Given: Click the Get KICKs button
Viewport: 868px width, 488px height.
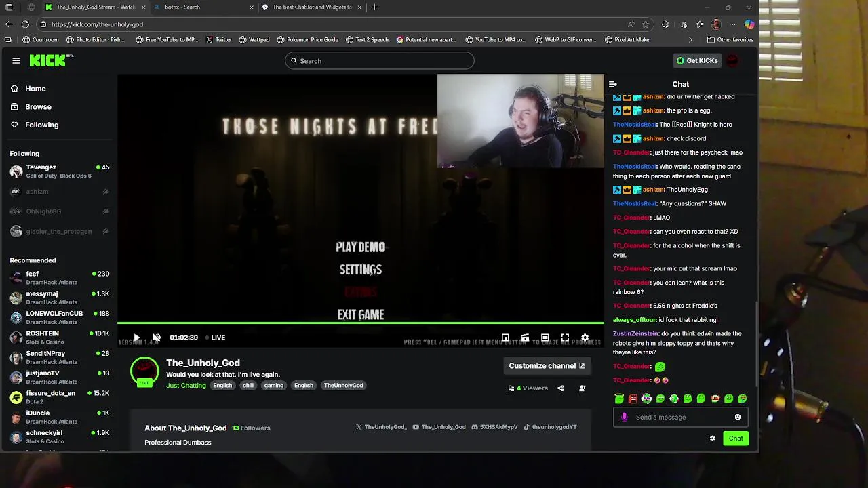Looking at the screenshot, I should (x=697, y=60).
